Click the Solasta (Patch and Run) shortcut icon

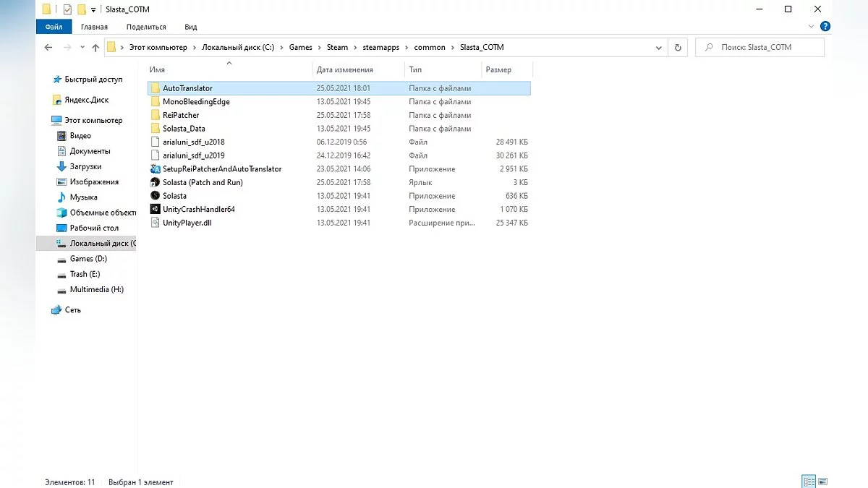pos(155,183)
